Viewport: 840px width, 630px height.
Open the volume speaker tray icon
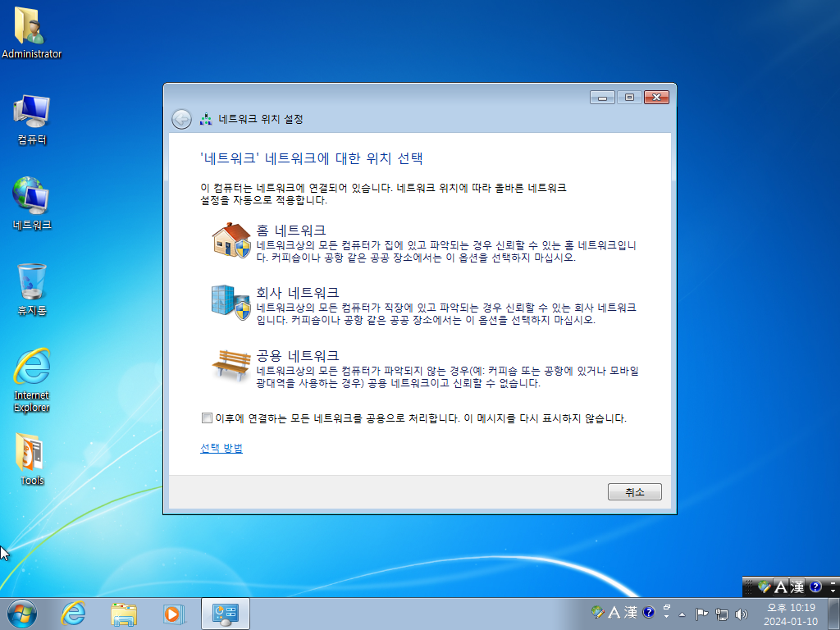pyautogui.click(x=742, y=614)
